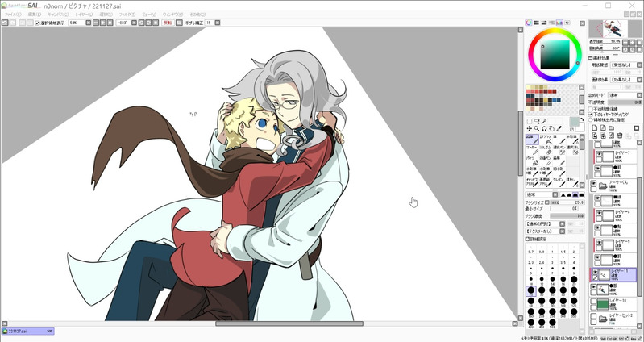Click the zoom in plus button in toolbar
Image resolution: width=644 pixels, height=342 pixels.
[x=102, y=23]
